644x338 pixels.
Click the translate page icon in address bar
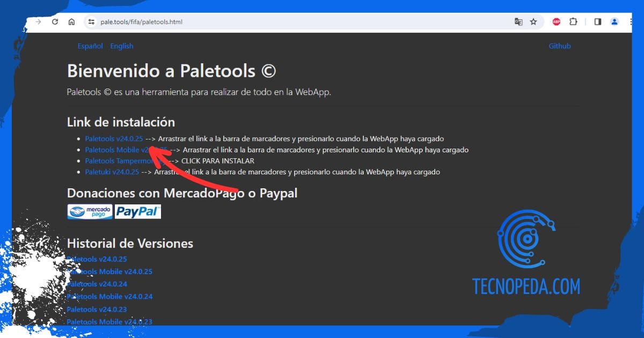point(518,22)
